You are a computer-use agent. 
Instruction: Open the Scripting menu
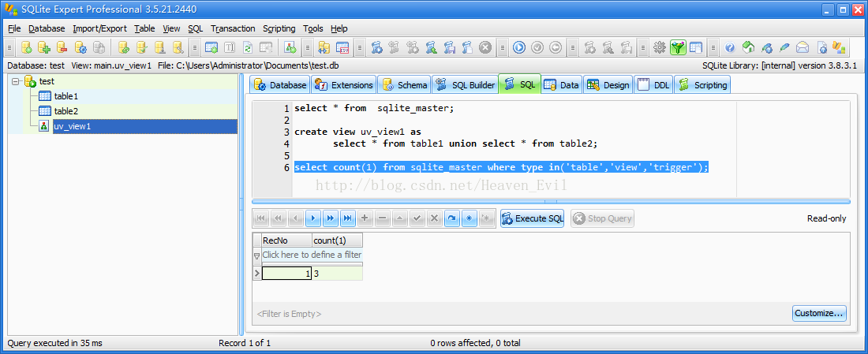279,28
